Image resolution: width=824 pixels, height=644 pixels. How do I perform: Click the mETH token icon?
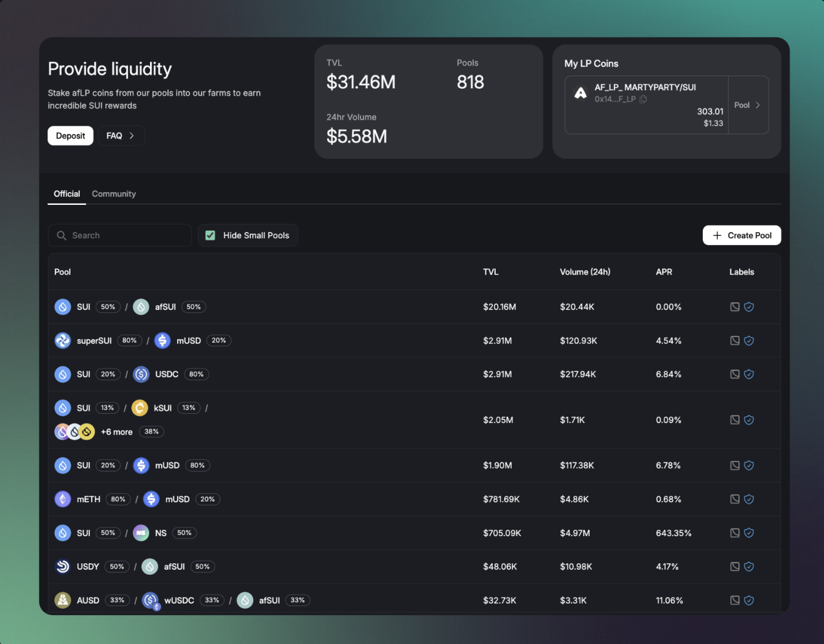[62, 499]
